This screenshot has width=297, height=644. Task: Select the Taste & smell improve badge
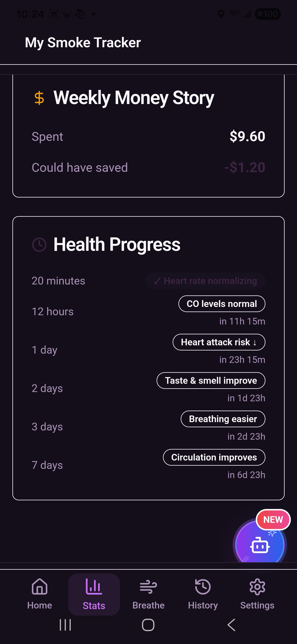(211, 380)
